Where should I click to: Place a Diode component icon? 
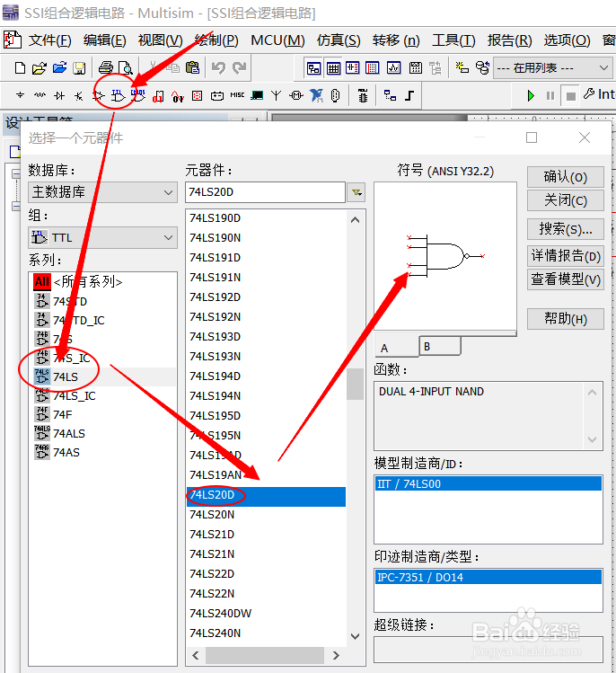pyautogui.click(x=59, y=95)
